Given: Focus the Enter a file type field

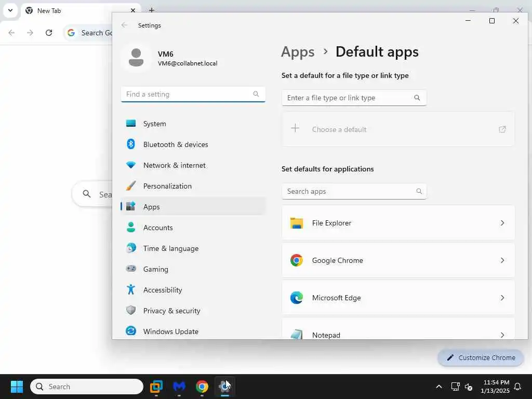Looking at the screenshot, I should [354, 98].
